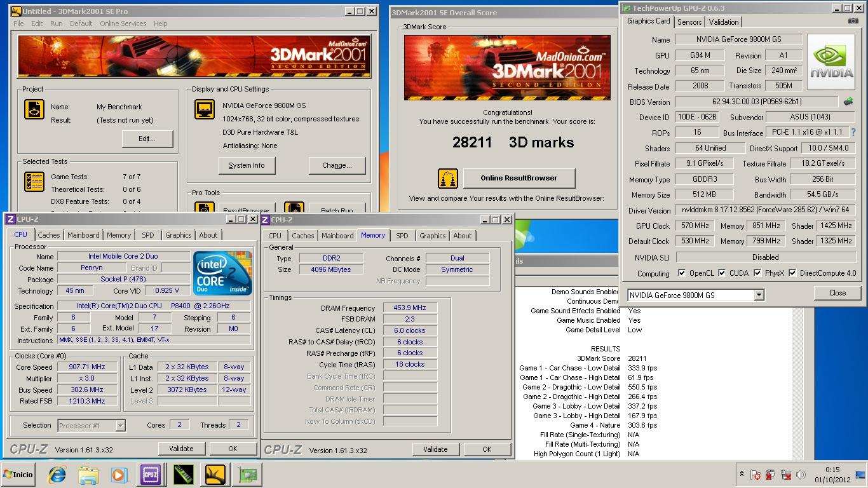Image resolution: width=868 pixels, height=488 pixels.
Task: Open the volume speaker tray icon
Action: [801, 475]
